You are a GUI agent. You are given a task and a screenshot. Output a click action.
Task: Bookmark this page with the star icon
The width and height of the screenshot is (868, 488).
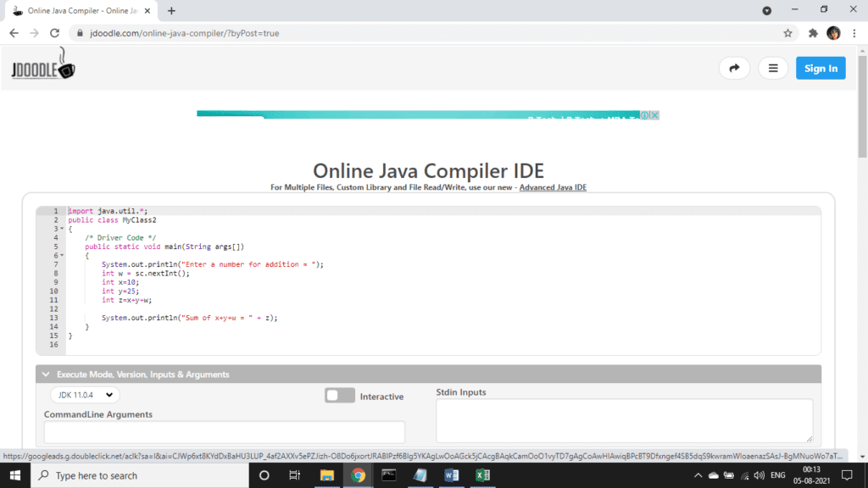coord(787,33)
